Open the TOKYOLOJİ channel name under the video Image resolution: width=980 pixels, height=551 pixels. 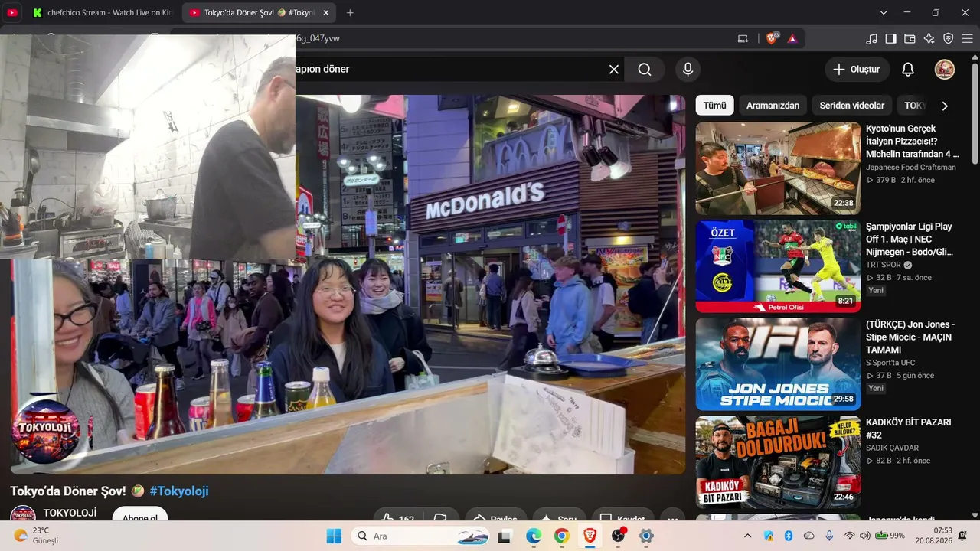70,513
